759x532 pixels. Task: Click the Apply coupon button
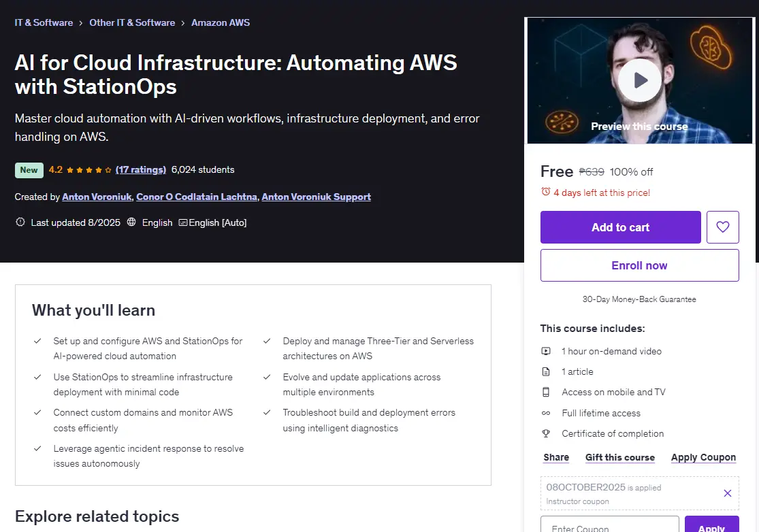[x=711, y=525]
